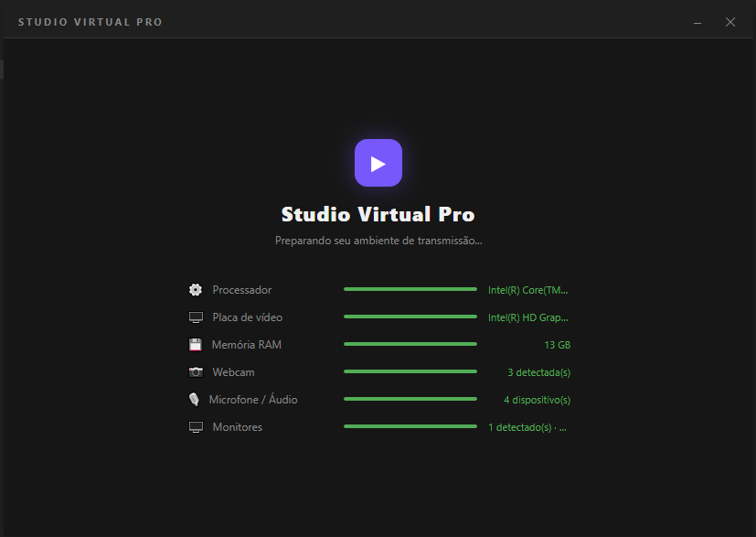Click the 'Processador' label
The image size is (756, 537).
click(242, 290)
